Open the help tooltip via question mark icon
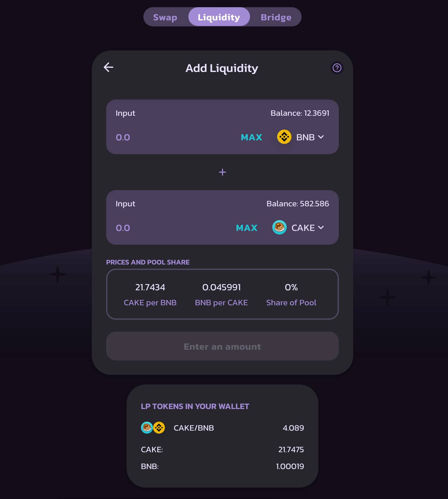 pyautogui.click(x=337, y=68)
